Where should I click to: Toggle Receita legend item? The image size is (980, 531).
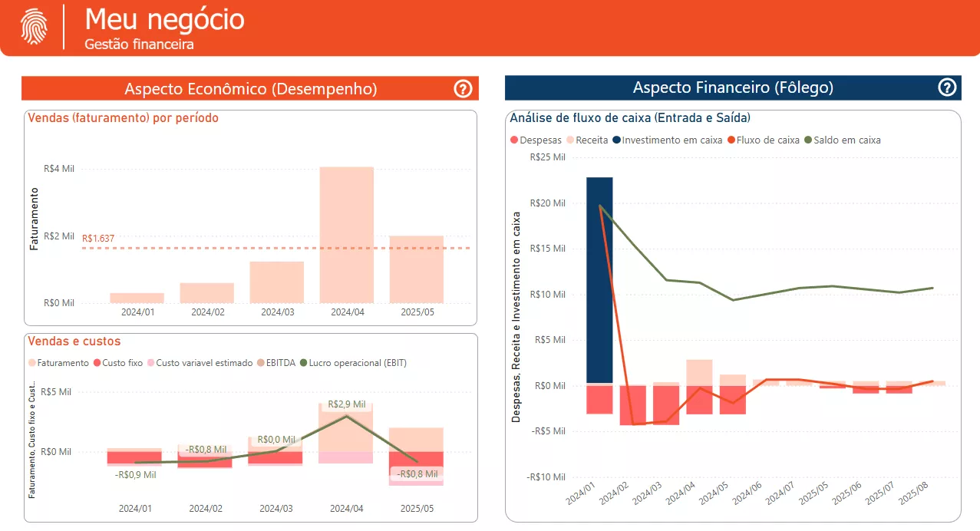click(587, 140)
